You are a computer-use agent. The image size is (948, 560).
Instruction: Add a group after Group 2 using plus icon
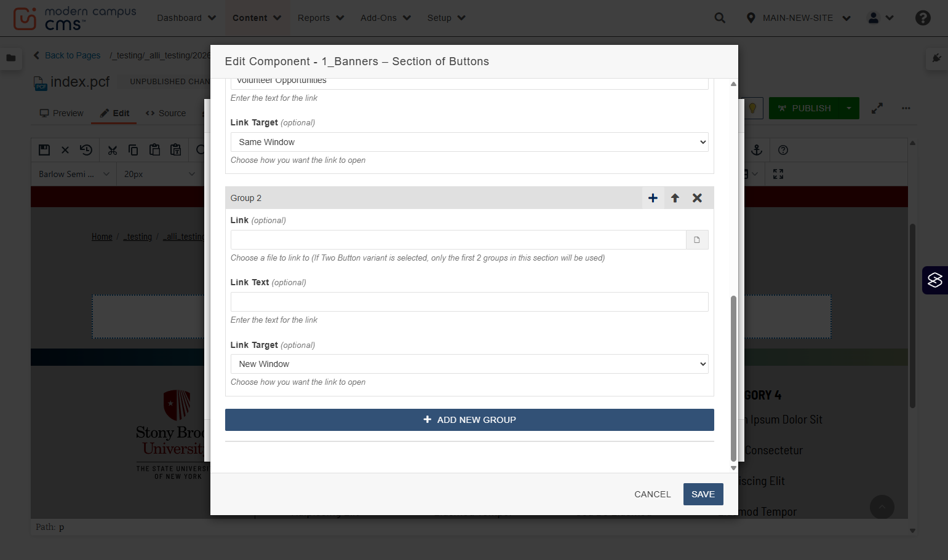[x=653, y=198]
